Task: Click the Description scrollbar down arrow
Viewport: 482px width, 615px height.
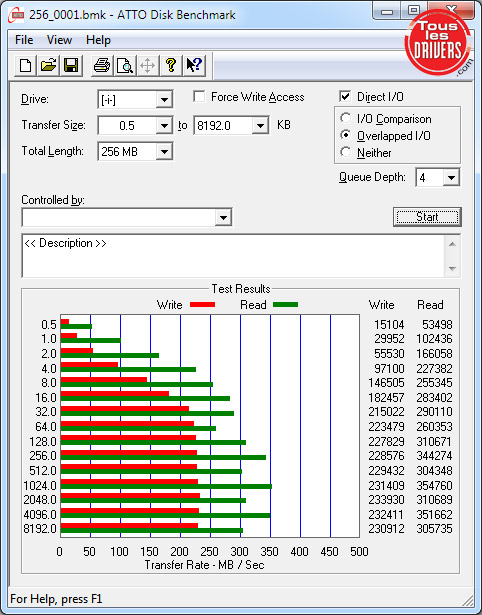Action: pyautogui.click(x=452, y=269)
